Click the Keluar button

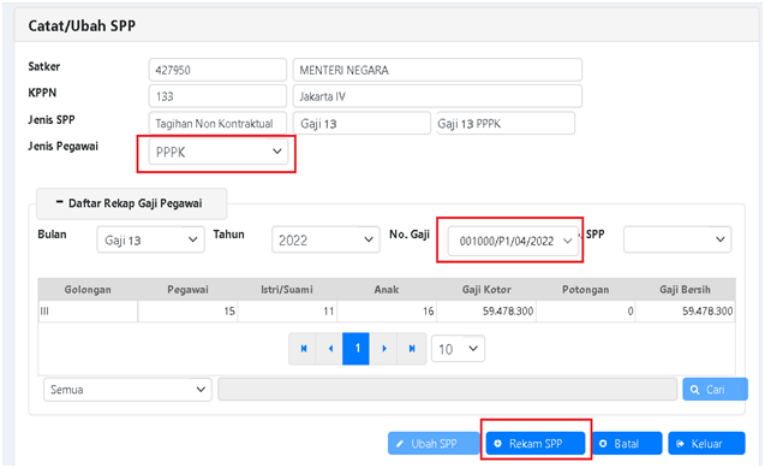[706, 443]
